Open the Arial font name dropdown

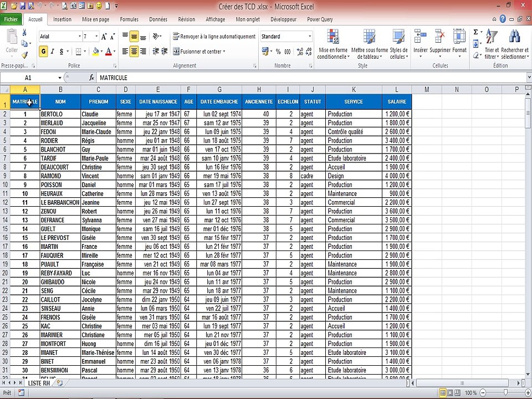80,37
